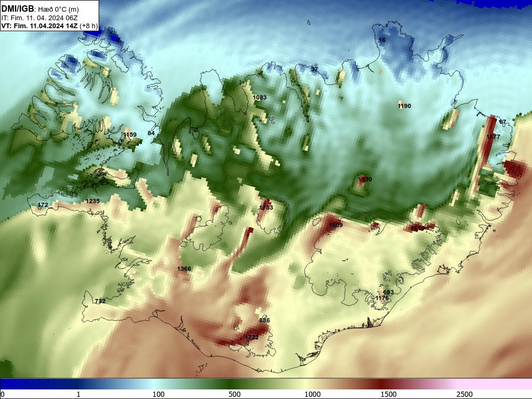Click the 1176 height label
The image size is (532, 399).
click(x=382, y=298)
